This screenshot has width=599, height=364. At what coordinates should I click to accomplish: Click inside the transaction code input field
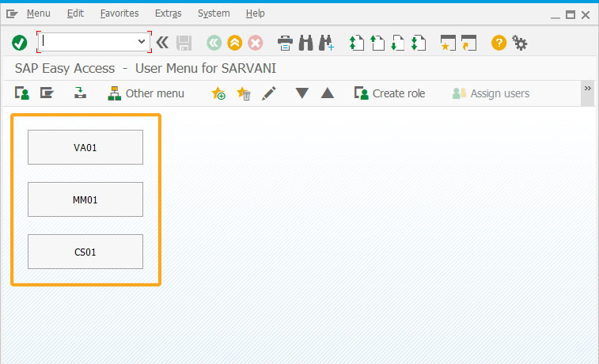(88, 41)
